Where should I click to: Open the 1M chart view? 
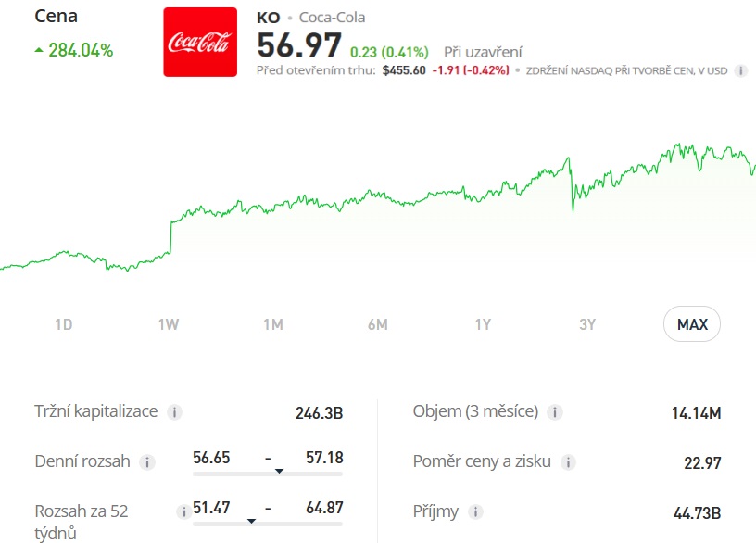(x=274, y=323)
